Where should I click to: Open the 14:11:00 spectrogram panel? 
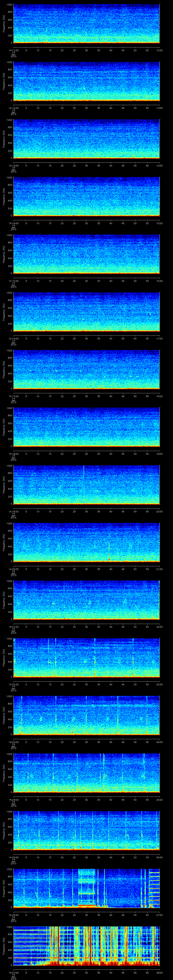86,24
